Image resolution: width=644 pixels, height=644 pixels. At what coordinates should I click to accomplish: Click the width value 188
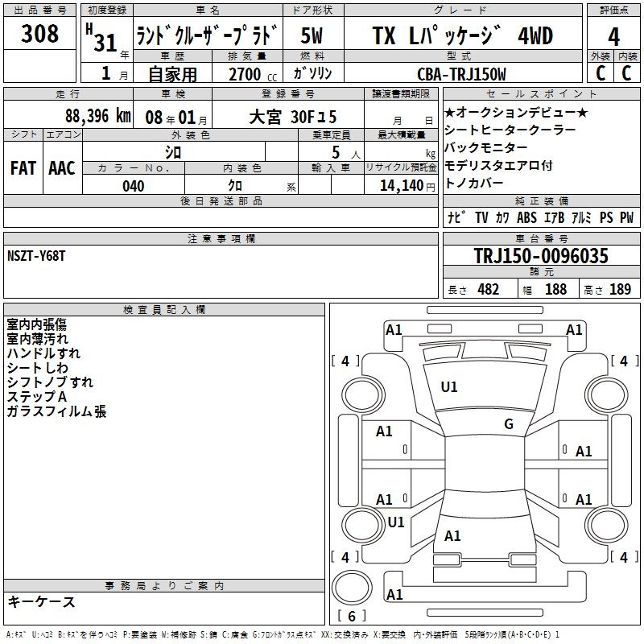click(555, 289)
